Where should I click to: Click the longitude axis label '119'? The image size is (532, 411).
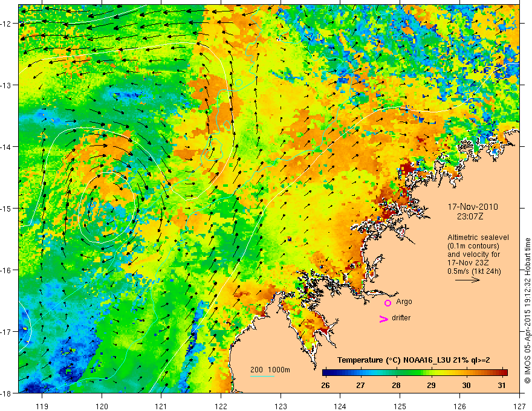click(x=42, y=406)
